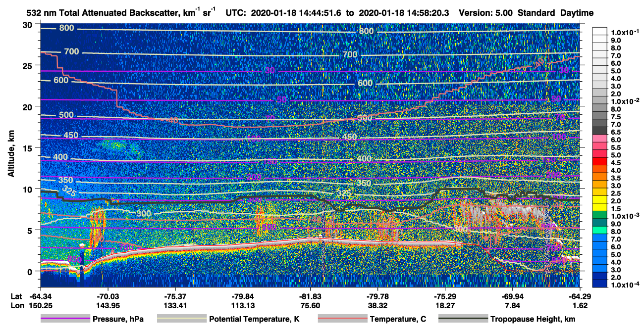Click the Tropopause Height, km legend label
Image resolution: width=644 pixels, height=330 pixels.
[x=533, y=319]
